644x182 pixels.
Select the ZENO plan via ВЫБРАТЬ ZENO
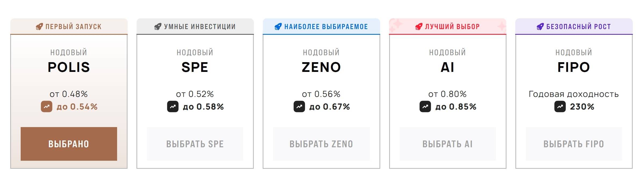tap(321, 144)
